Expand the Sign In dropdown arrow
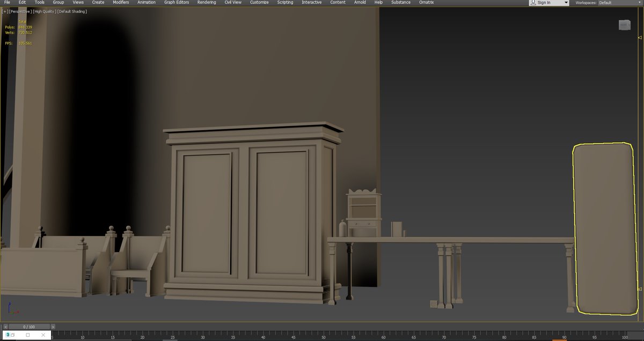 tap(566, 3)
